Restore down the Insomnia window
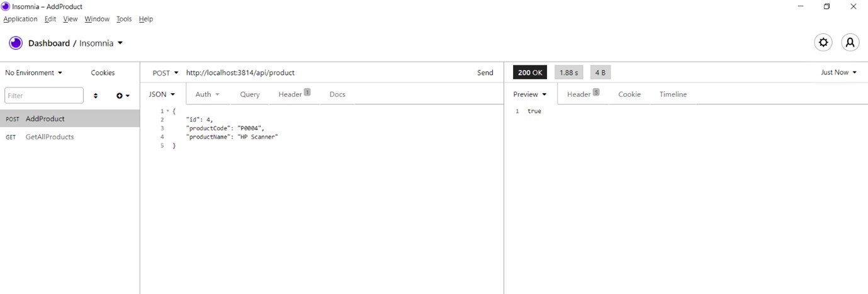Image resolution: width=868 pixels, height=294 pixels. click(x=827, y=6)
